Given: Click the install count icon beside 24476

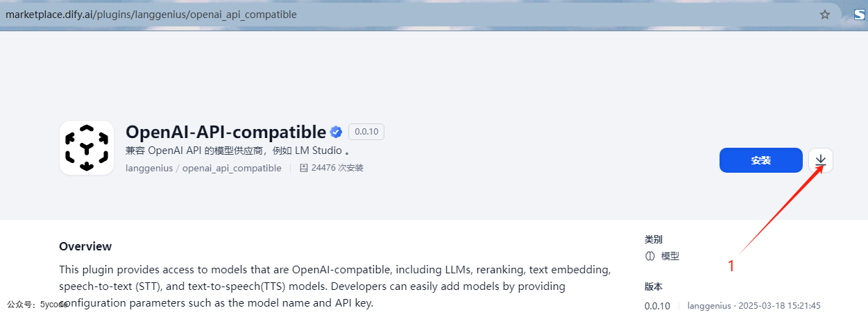Looking at the screenshot, I should pyautogui.click(x=304, y=168).
